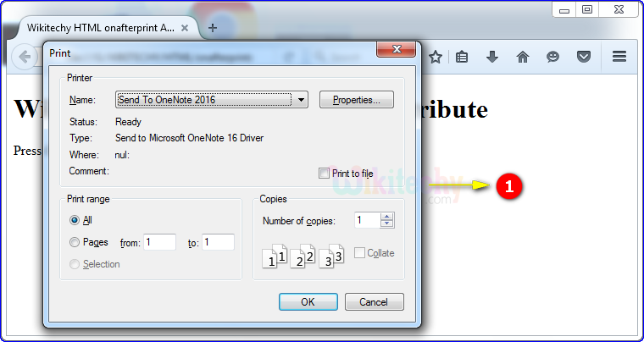644x342 pixels.
Task: Decrease number of copies with down arrow
Action: [387, 224]
